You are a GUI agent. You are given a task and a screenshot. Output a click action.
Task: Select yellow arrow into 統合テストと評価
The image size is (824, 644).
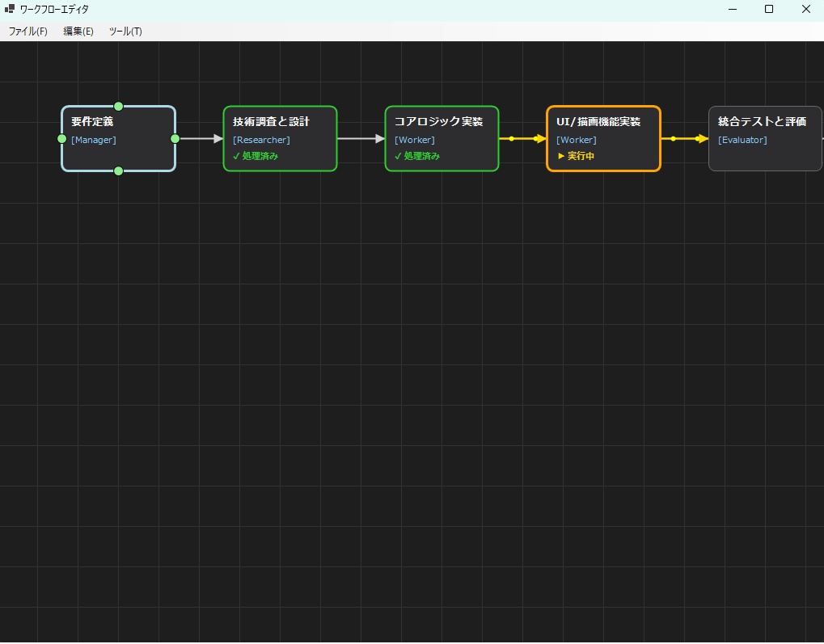[685, 139]
